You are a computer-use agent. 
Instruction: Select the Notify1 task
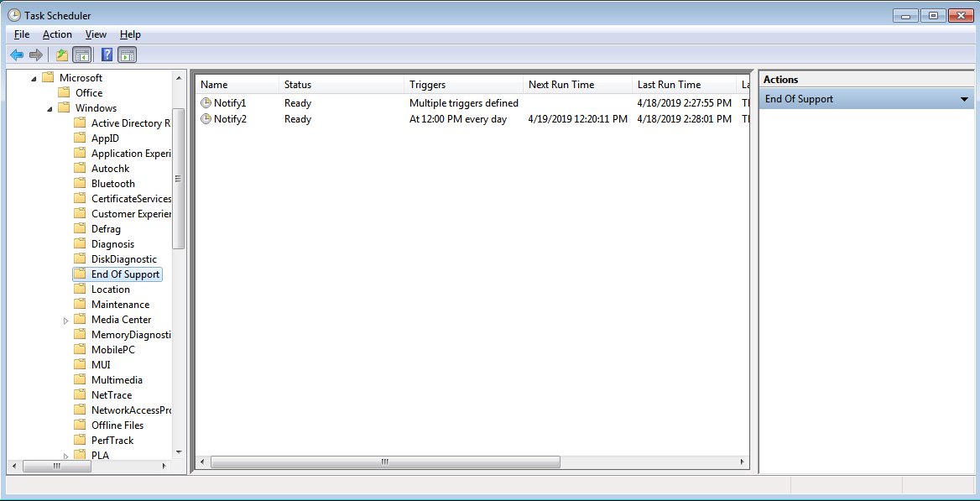tap(230, 103)
